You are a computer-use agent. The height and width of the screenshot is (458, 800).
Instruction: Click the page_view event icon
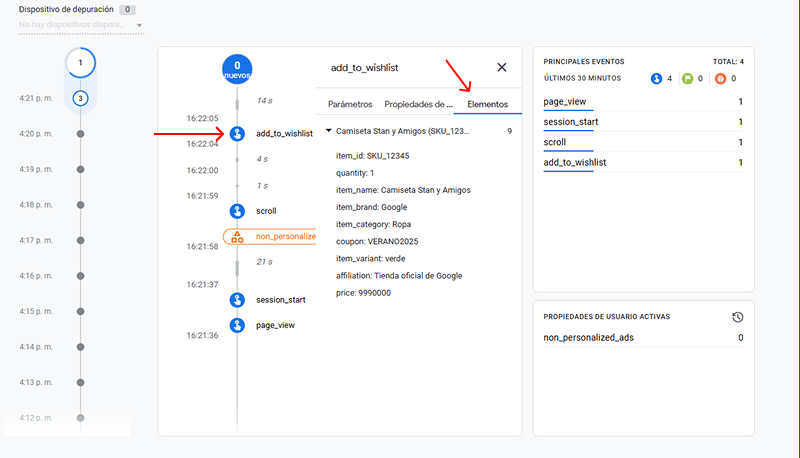[237, 325]
